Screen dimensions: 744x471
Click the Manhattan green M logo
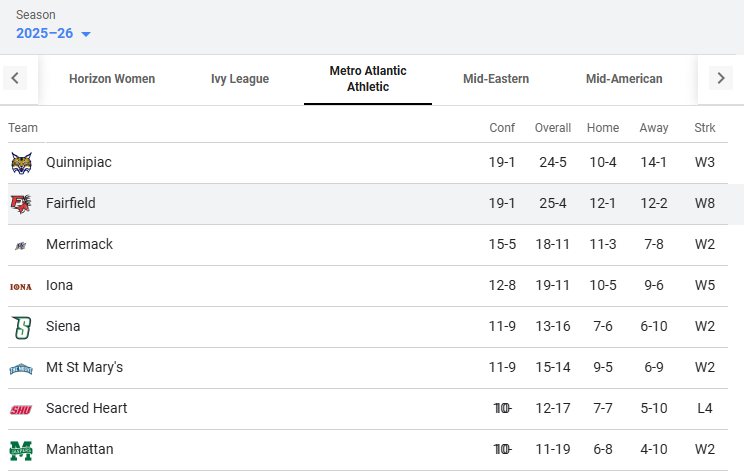pyautogui.click(x=21, y=450)
